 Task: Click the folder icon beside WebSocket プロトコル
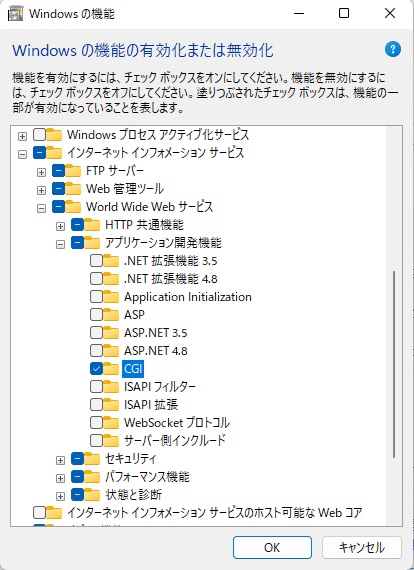[111, 422]
